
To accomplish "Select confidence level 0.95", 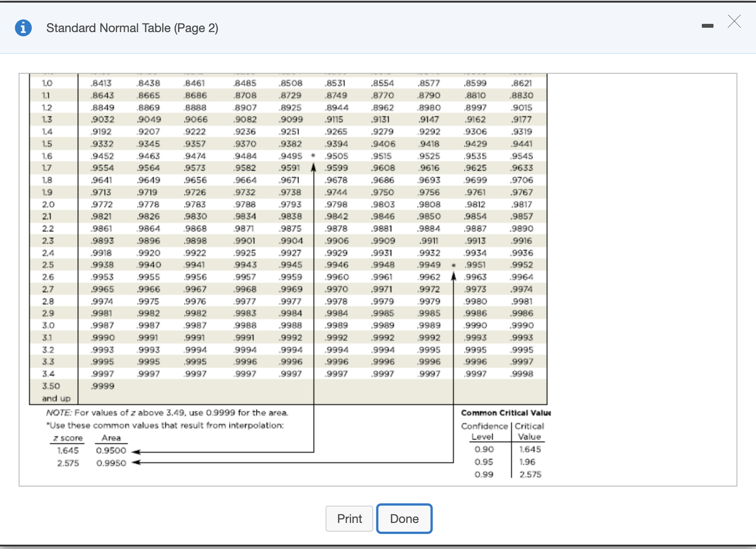I will click(484, 462).
